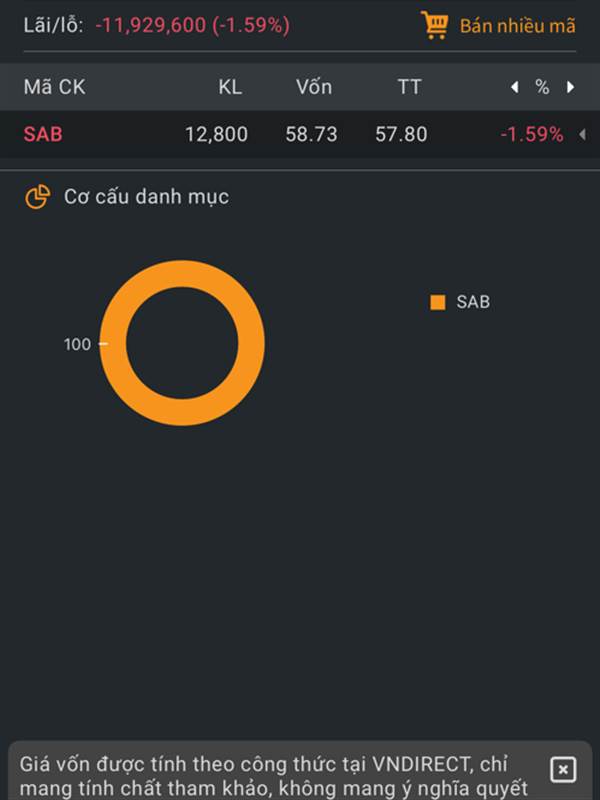Sort by Vốn column header
The height and width of the screenshot is (800, 600).
[x=314, y=87]
